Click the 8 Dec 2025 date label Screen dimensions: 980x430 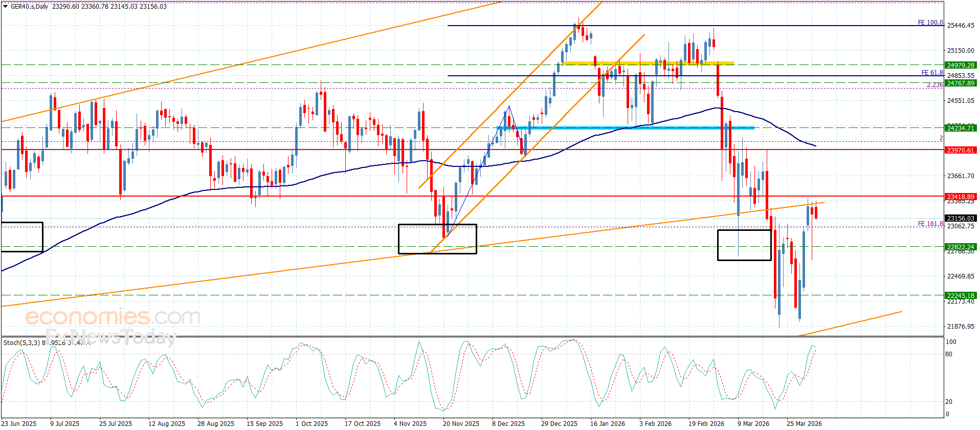click(508, 423)
